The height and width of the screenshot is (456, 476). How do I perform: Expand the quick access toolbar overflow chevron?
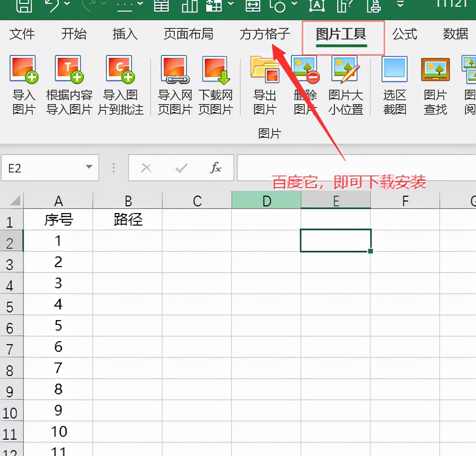pos(401,6)
